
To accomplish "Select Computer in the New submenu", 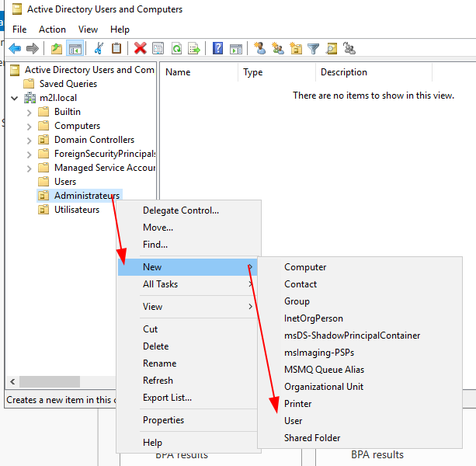I will point(360,267).
